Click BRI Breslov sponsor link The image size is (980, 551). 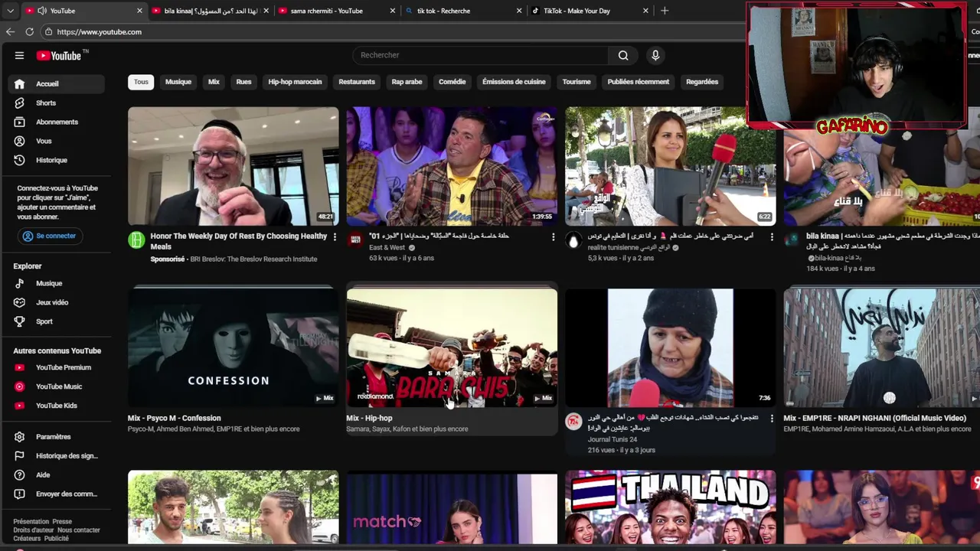point(253,259)
